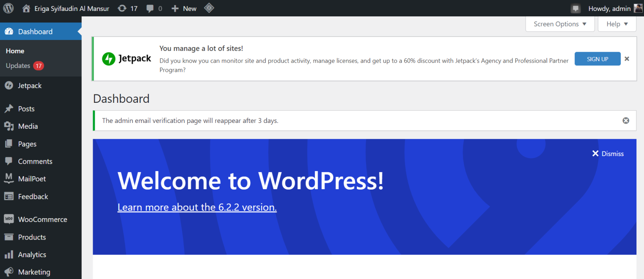The width and height of the screenshot is (644, 279).
Task: Open Posts using the pushpin sidebar icon
Action: (x=9, y=108)
